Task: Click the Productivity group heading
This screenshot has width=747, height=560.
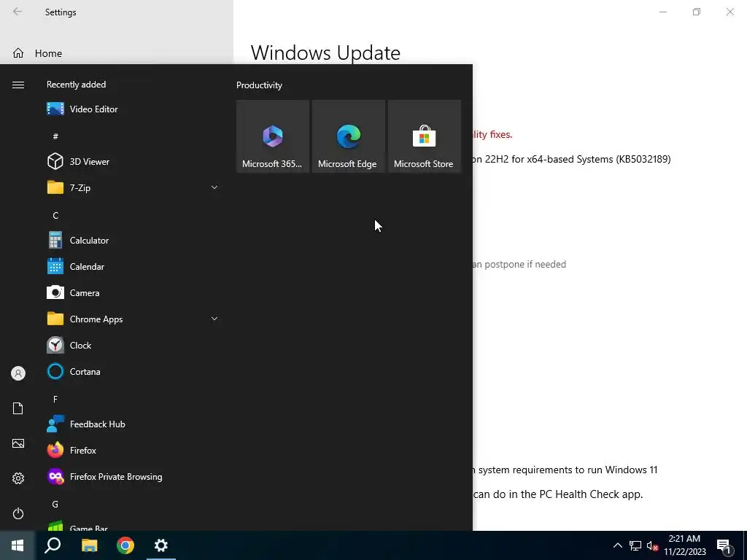Action: point(259,85)
